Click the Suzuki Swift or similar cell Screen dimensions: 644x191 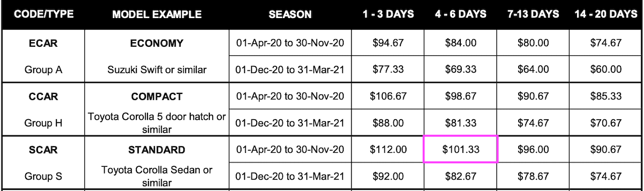click(157, 70)
